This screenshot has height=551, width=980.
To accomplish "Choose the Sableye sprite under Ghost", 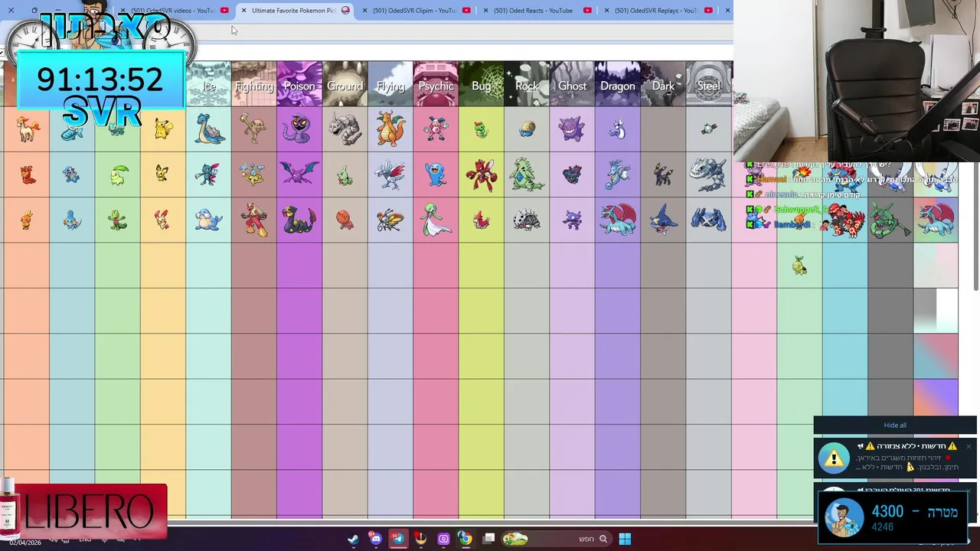I will click(572, 220).
